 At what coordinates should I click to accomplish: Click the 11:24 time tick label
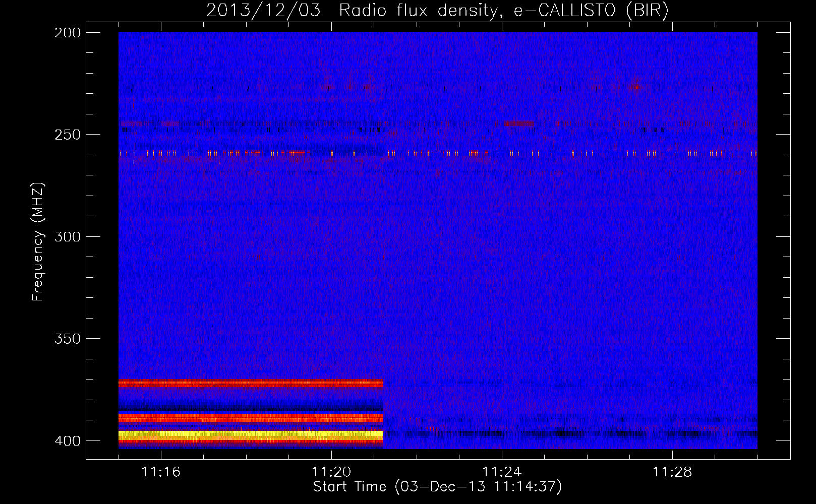[x=502, y=472]
